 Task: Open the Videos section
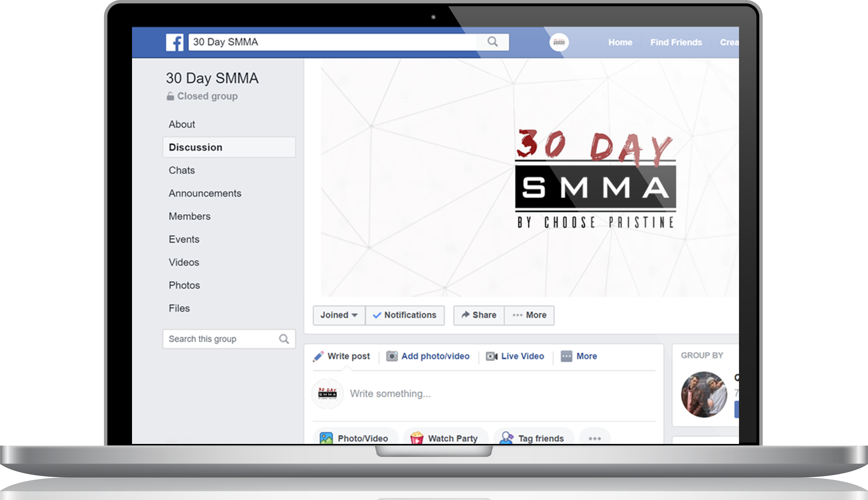184,262
